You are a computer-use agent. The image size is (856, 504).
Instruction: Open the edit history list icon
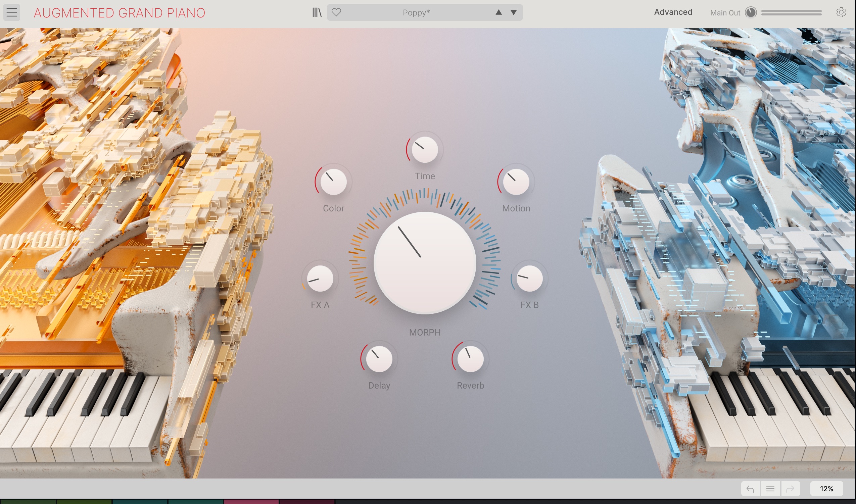pos(770,489)
